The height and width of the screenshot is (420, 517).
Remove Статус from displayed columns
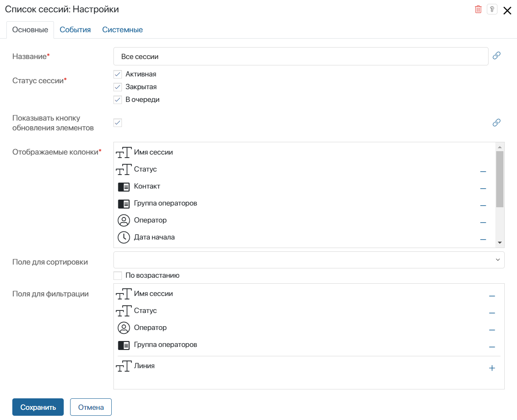[483, 172]
